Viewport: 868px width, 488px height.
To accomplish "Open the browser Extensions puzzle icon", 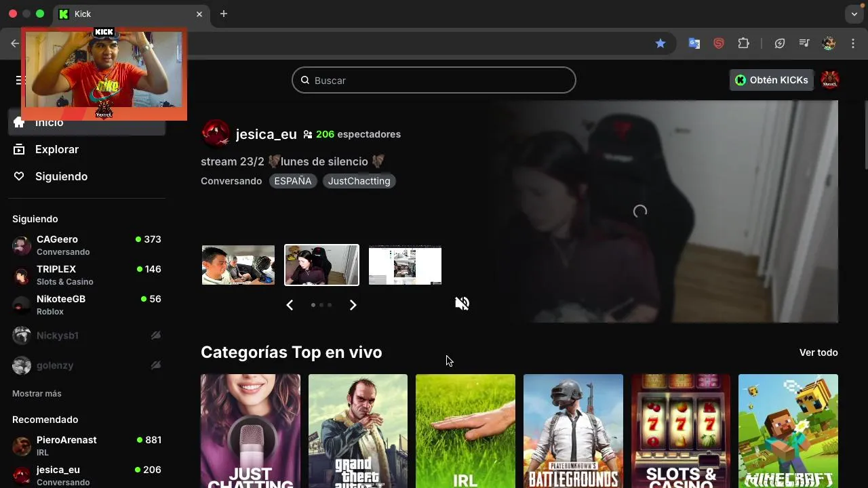I will tap(744, 43).
